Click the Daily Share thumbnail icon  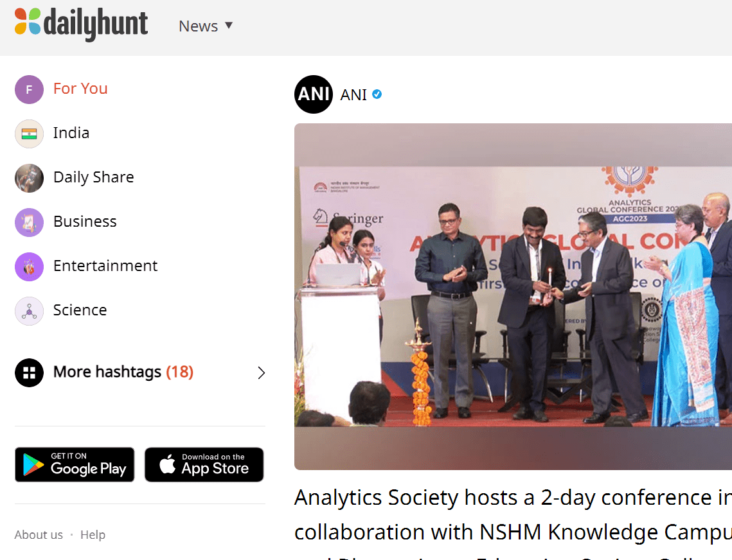click(29, 178)
